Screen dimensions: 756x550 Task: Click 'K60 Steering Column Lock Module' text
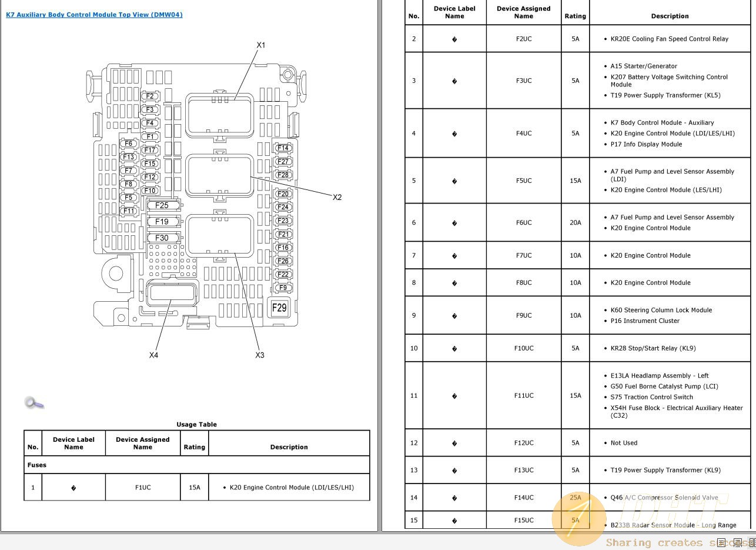tap(661, 310)
